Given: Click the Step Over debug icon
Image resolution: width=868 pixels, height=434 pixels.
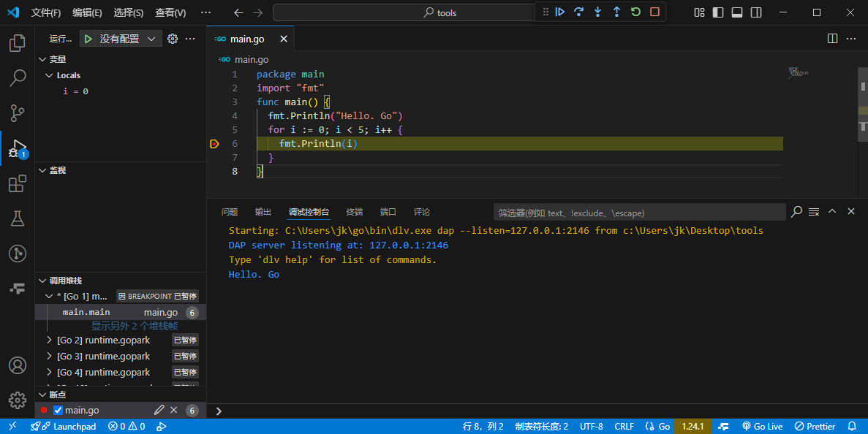Looking at the screenshot, I should [x=579, y=12].
